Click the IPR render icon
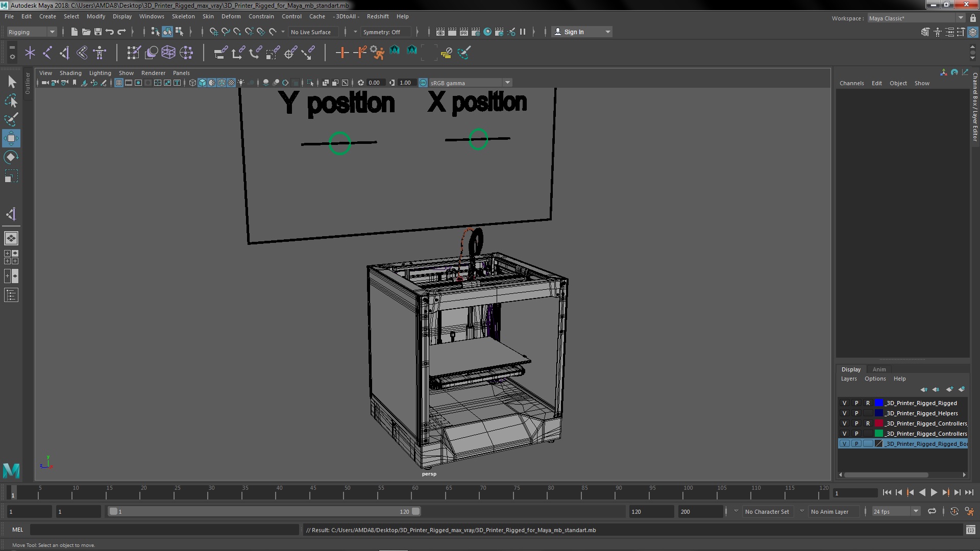This screenshot has width=980, height=551. [464, 32]
